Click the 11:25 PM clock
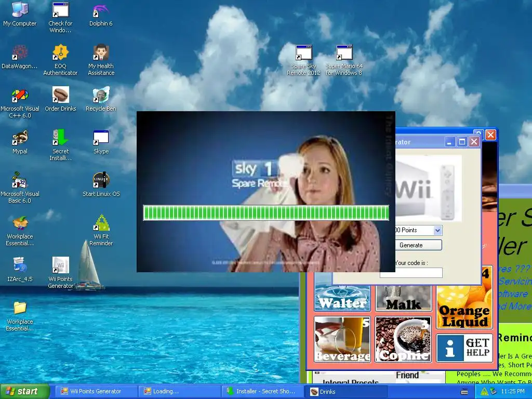Screen dimensions: 532x399 (x=513, y=392)
